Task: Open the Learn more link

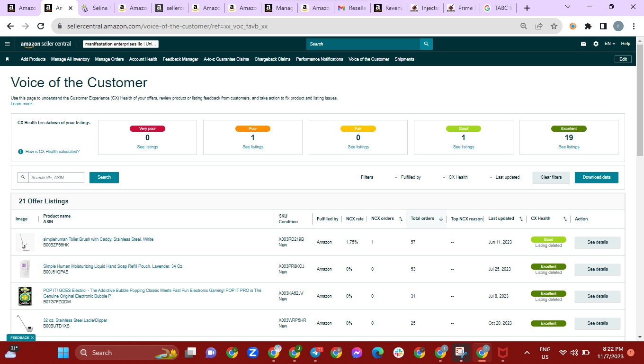Action: (x=21, y=104)
